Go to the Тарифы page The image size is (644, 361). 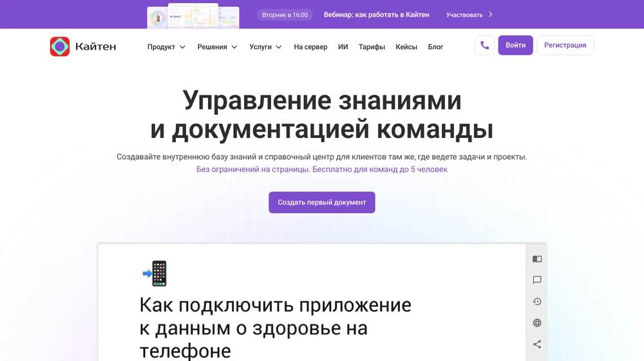(372, 47)
